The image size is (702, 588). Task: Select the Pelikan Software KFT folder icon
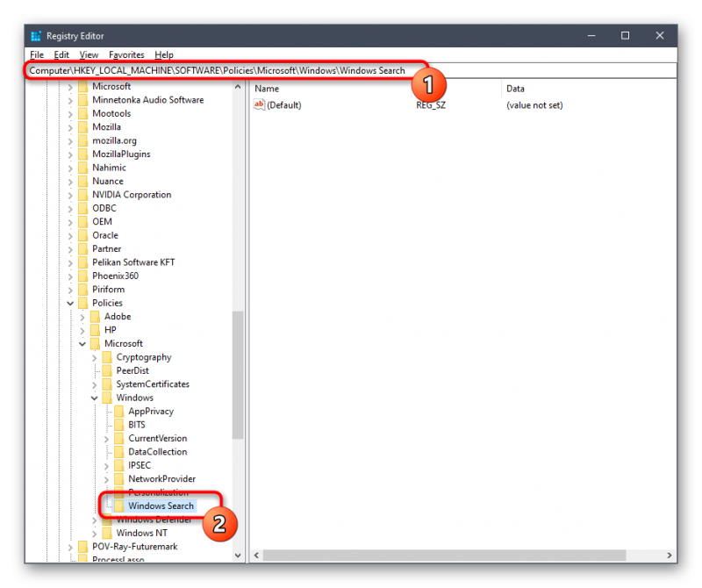pyautogui.click(x=82, y=262)
